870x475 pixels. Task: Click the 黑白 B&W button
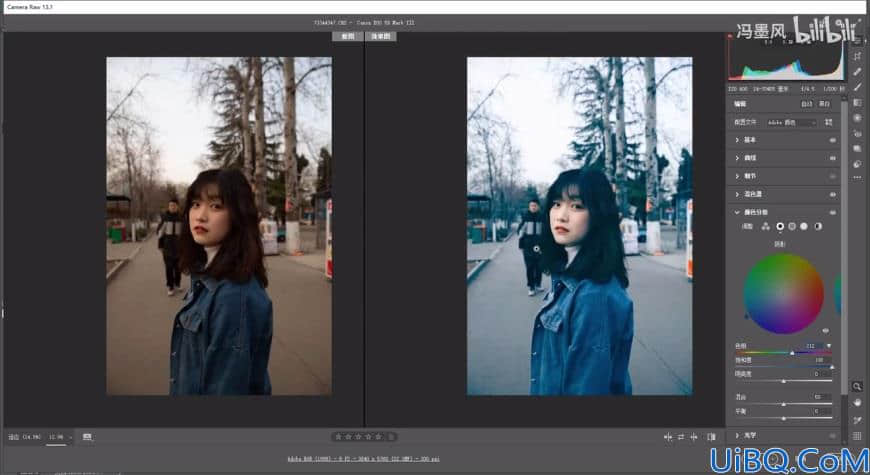825,104
